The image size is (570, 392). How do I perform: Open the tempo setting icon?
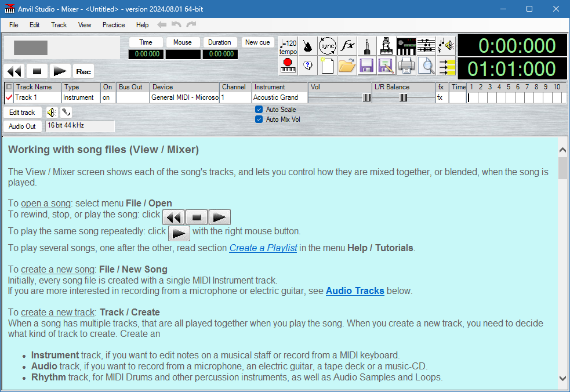pyautogui.click(x=288, y=46)
